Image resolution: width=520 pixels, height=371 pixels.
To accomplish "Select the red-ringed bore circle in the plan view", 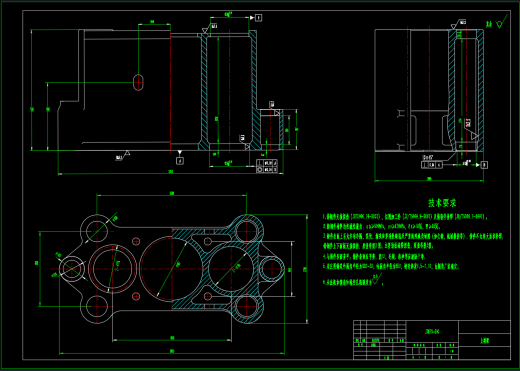I will pos(113,268).
